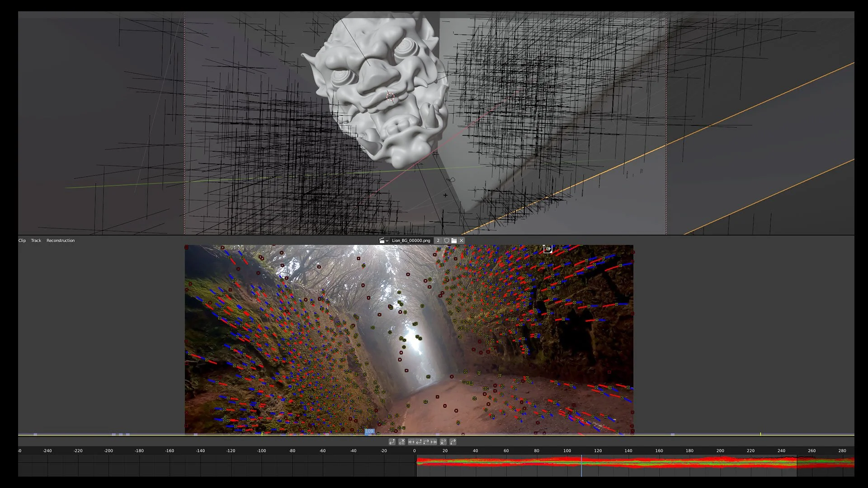Open the Reconstruction menu
Screen dimensions: 868x488
tap(60, 240)
